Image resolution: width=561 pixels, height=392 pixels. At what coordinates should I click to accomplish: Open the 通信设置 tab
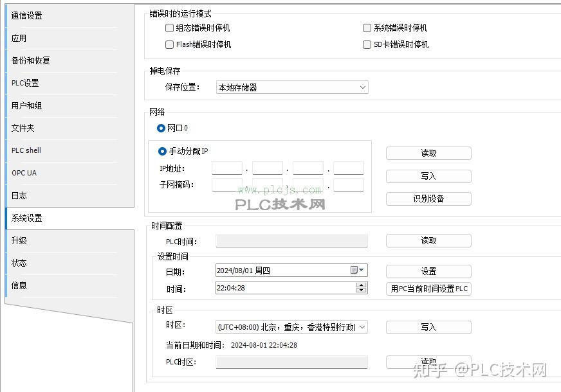pyautogui.click(x=69, y=15)
